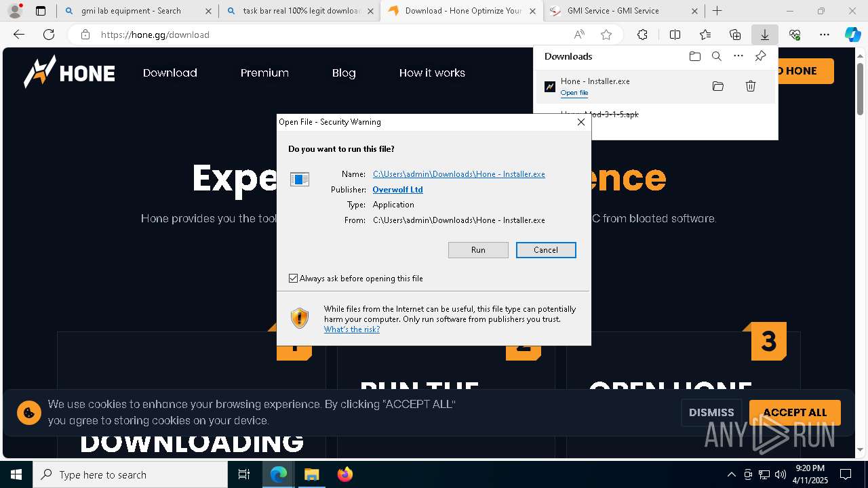This screenshot has height=488, width=868.
Task: Open the volume tray icon
Action: (781, 474)
